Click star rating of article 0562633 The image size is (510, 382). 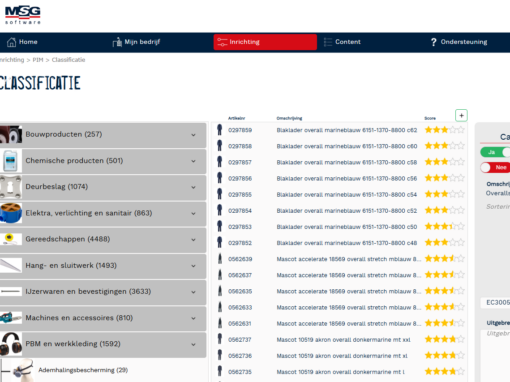pyautogui.click(x=445, y=307)
